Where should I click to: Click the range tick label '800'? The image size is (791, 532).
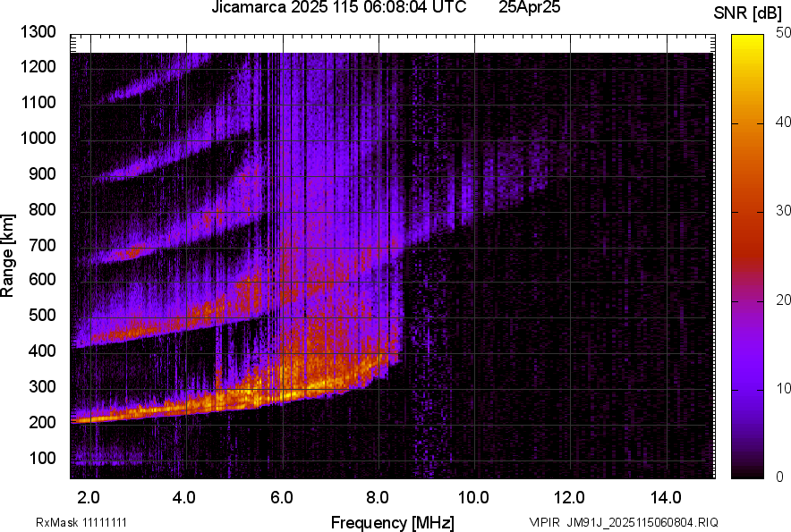pos(42,208)
